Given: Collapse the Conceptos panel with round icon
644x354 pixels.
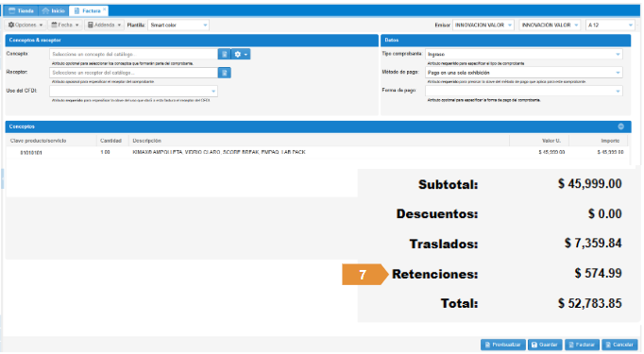Looking at the screenshot, I should click(620, 126).
